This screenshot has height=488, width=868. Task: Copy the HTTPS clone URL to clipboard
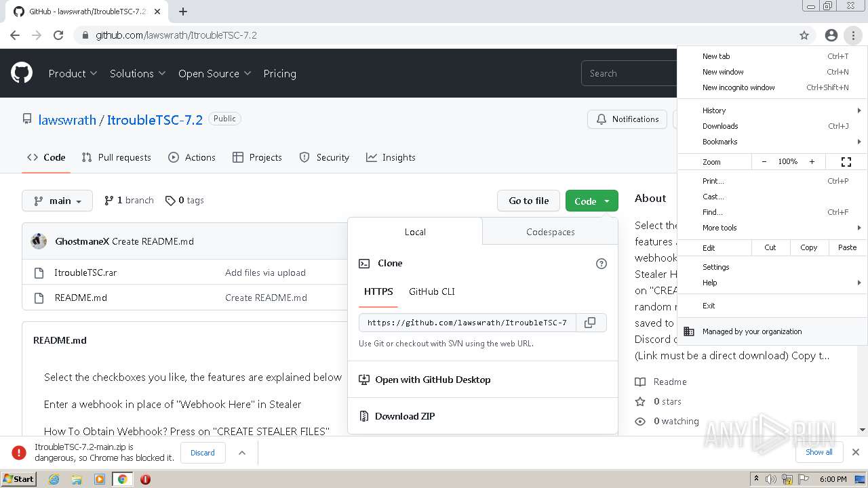point(591,323)
